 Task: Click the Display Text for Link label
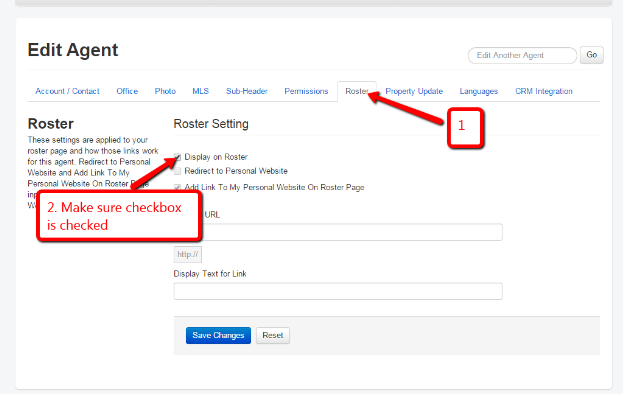(210, 274)
